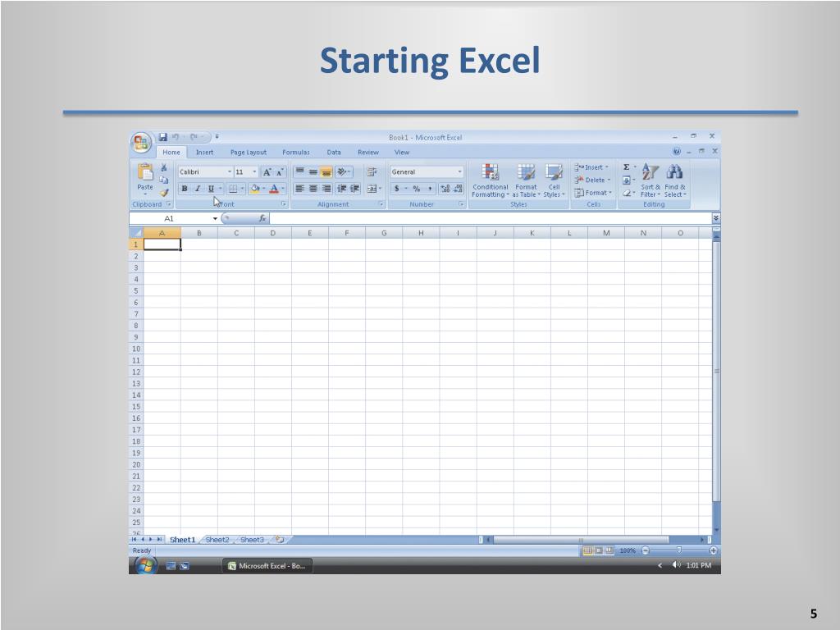
Task: Open the Calibri font name dropdown
Action: (x=230, y=172)
